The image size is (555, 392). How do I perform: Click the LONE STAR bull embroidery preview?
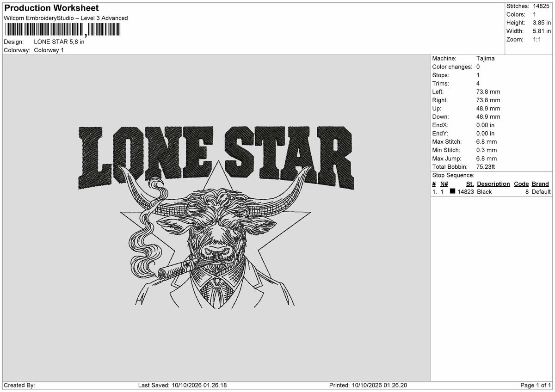point(215,216)
